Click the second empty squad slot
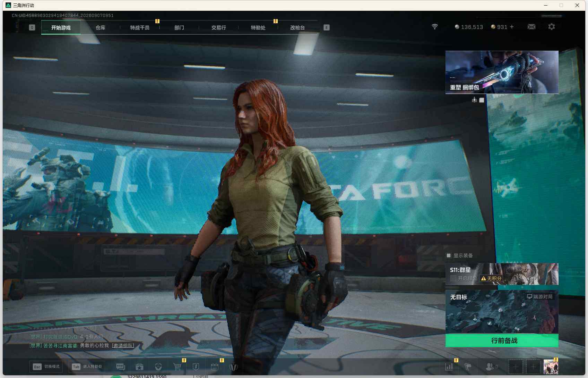 (x=533, y=367)
